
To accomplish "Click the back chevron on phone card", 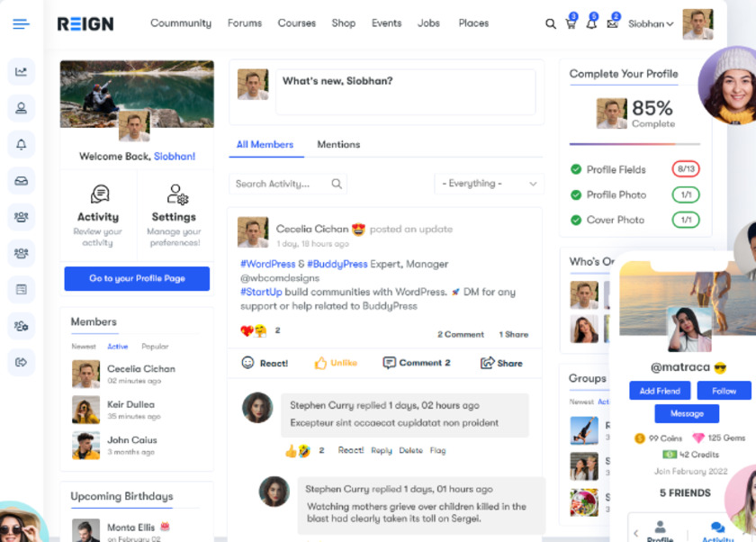I will click(636, 533).
